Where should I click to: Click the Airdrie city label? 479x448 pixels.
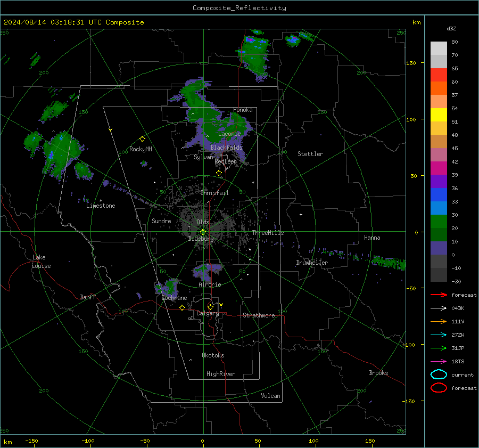[210, 284]
